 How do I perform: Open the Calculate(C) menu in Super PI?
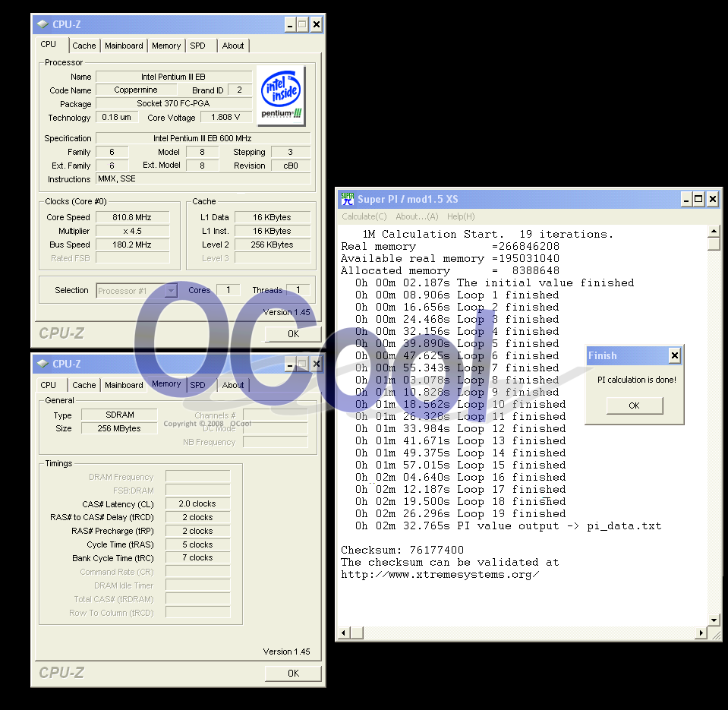click(364, 216)
